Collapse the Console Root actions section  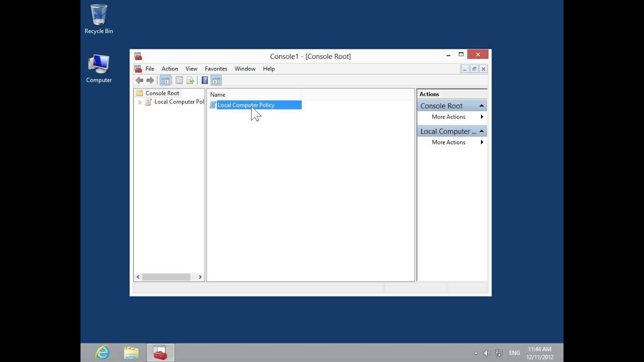(x=481, y=106)
